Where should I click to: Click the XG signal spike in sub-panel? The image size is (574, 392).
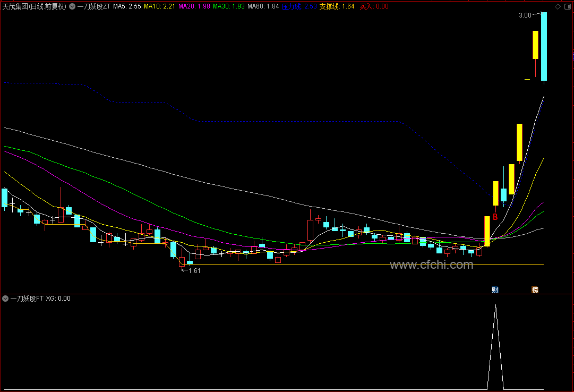[x=495, y=346]
